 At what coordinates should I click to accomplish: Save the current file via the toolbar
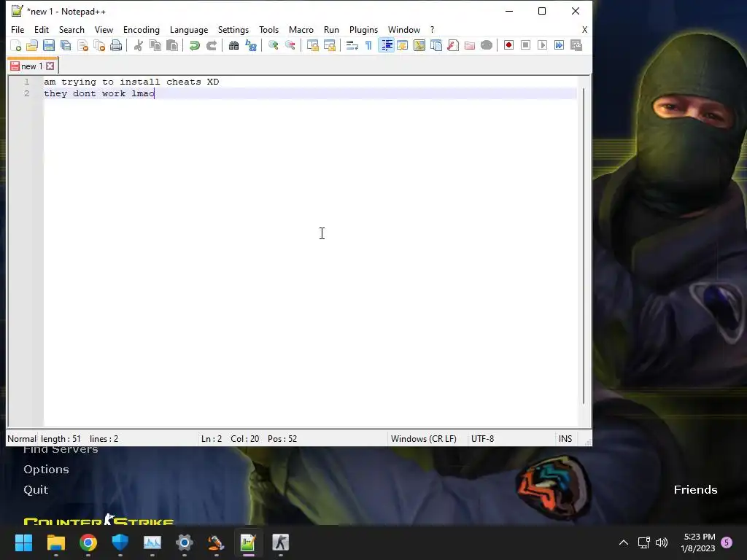[49, 45]
